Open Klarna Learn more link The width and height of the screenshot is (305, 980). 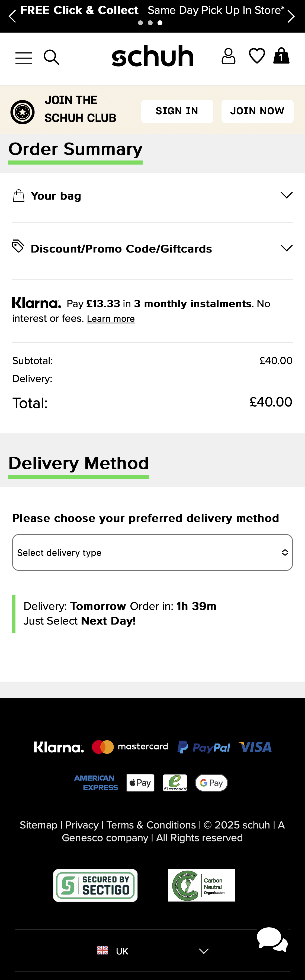[x=111, y=319]
